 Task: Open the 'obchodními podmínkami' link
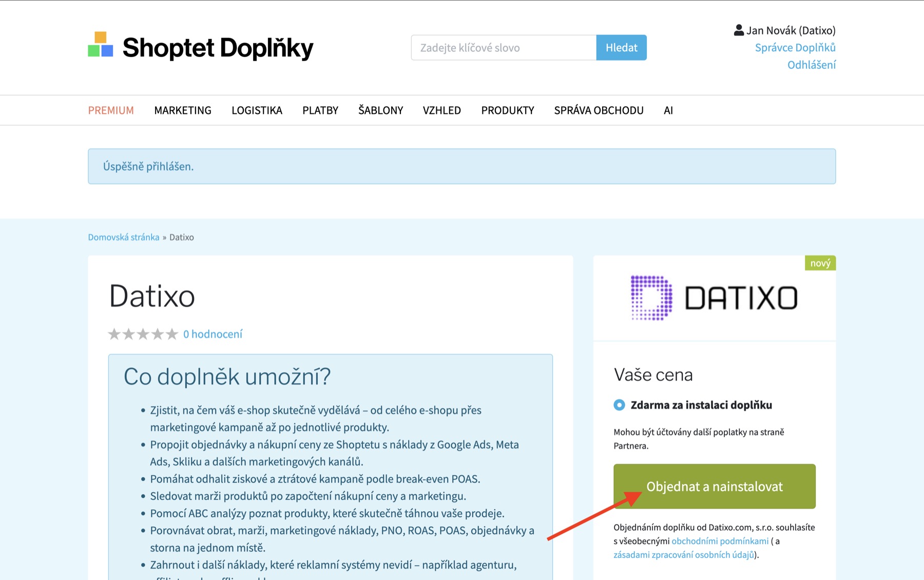720,541
